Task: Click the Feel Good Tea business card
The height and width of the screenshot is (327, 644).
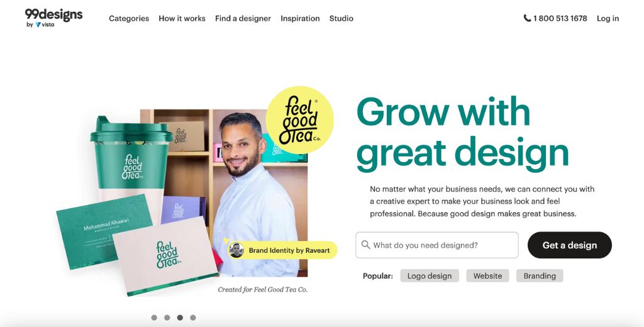Action: click(x=165, y=255)
